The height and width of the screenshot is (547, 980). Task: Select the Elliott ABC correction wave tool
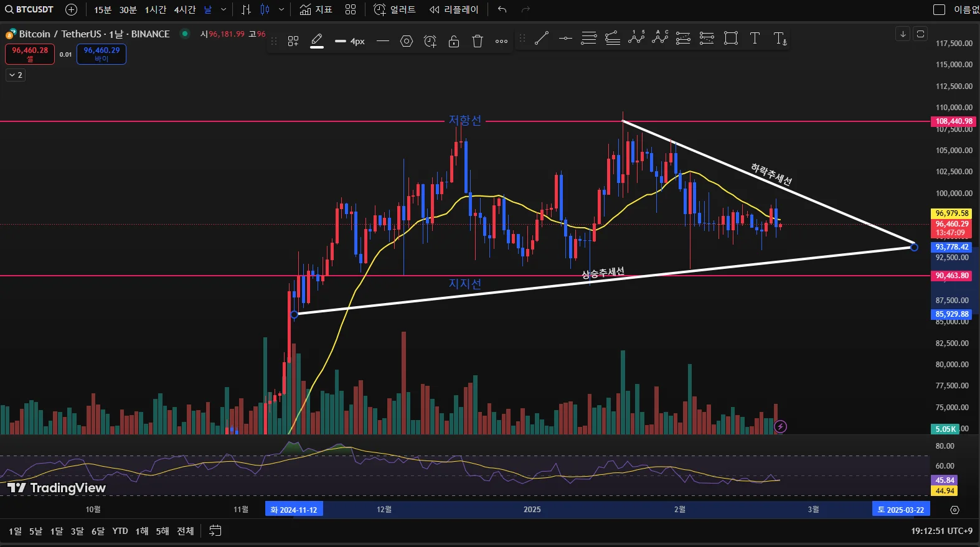(x=660, y=38)
